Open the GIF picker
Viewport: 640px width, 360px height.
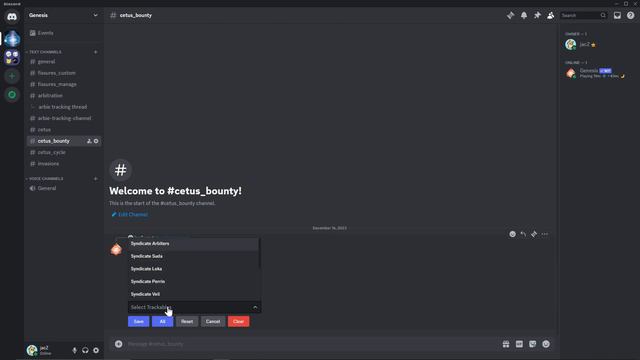click(x=519, y=344)
